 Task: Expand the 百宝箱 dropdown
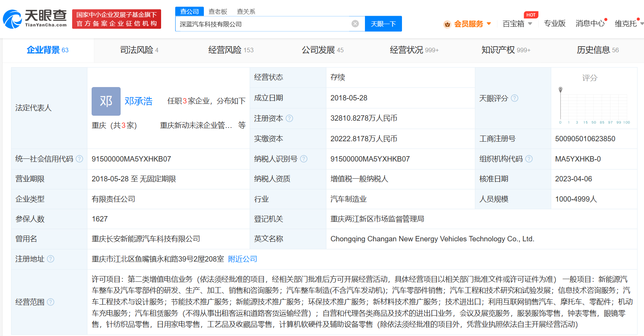click(530, 24)
